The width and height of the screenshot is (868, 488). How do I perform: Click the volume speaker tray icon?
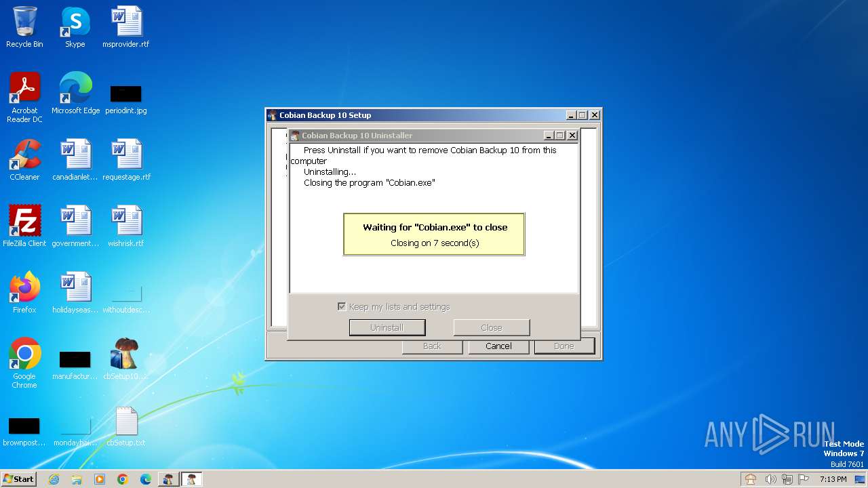click(x=770, y=479)
